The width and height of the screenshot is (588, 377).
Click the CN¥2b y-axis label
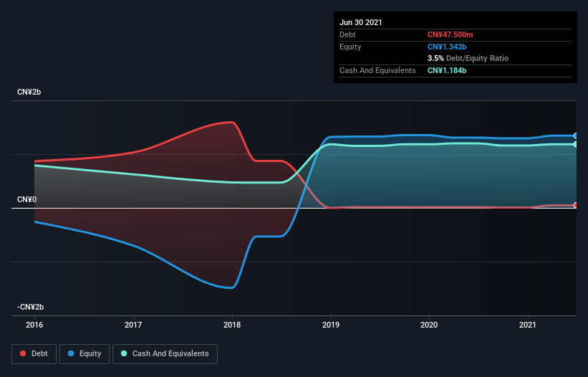29,92
